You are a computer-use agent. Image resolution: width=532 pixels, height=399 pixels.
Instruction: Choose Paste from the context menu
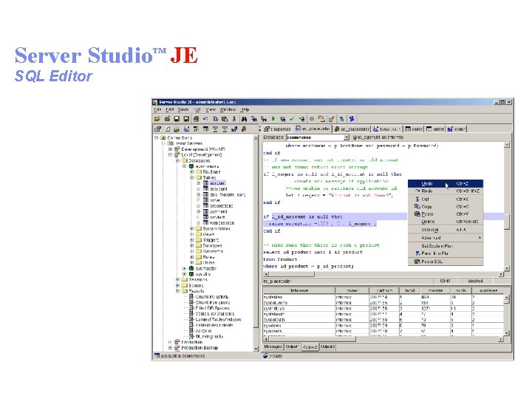pos(446,214)
